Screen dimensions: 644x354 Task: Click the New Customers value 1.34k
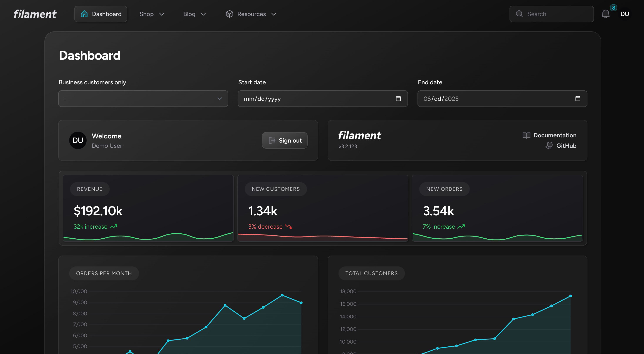tap(263, 211)
